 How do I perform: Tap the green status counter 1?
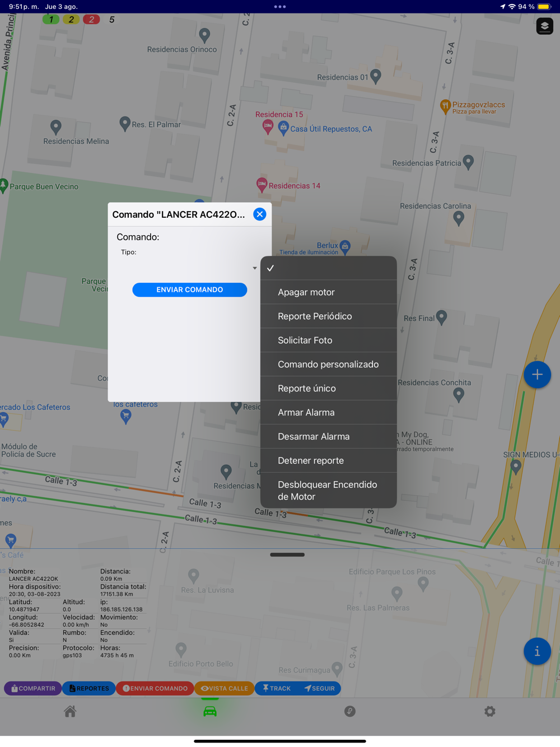click(x=51, y=20)
